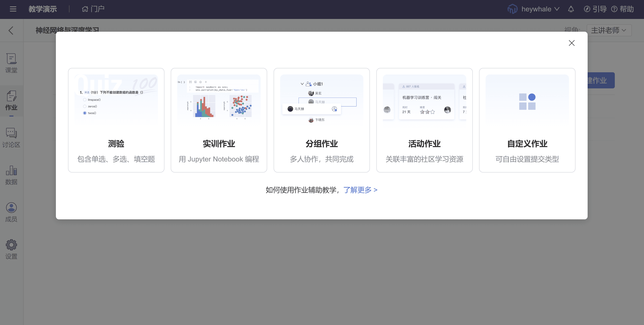Screen dimensions: 644x325
Task: Open 设置 gear in the sidebar
Action: [11, 250]
